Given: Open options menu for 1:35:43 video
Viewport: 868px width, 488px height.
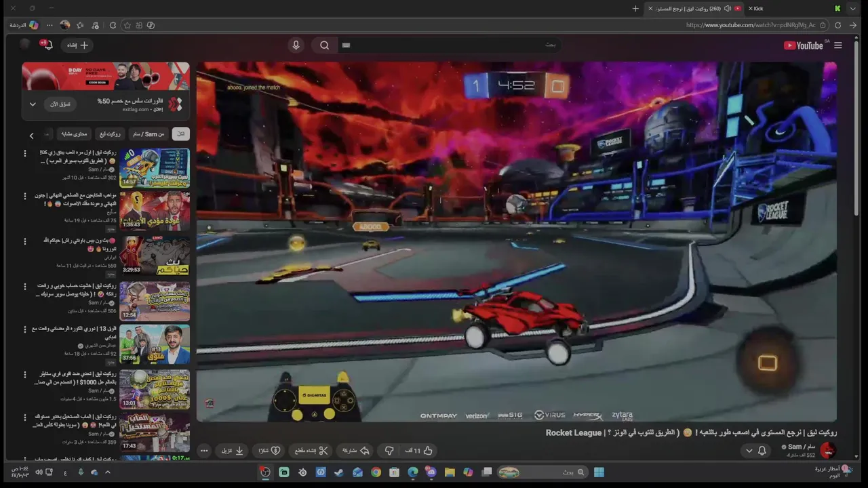Looking at the screenshot, I should (25, 196).
